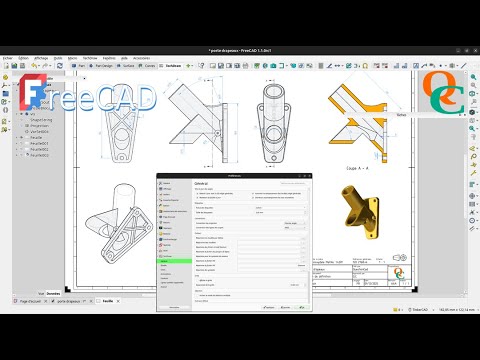
Task: Click the horseshoe-shaped yellow icon in toolbar
Action: click(x=365, y=66)
